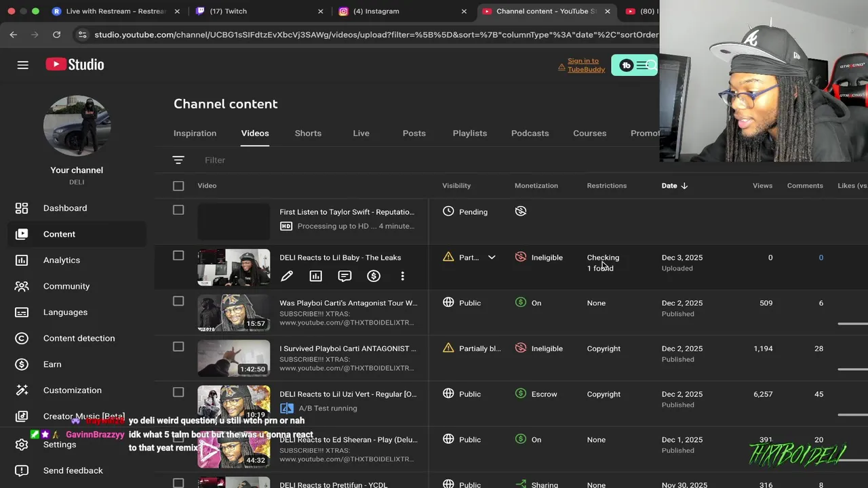868x488 pixels.
Task: Open Analytics in the sidebar
Action: (62, 260)
